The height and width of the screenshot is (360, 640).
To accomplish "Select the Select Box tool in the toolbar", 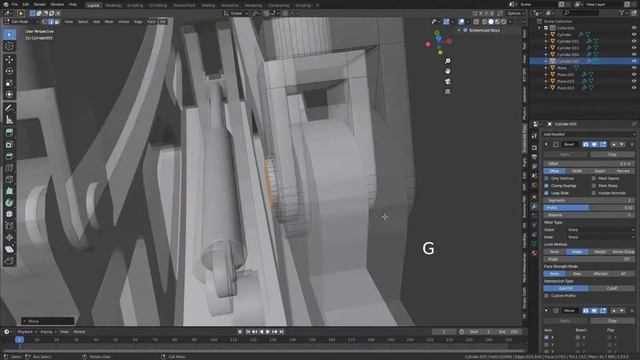I will pyautogui.click(x=9, y=35).
